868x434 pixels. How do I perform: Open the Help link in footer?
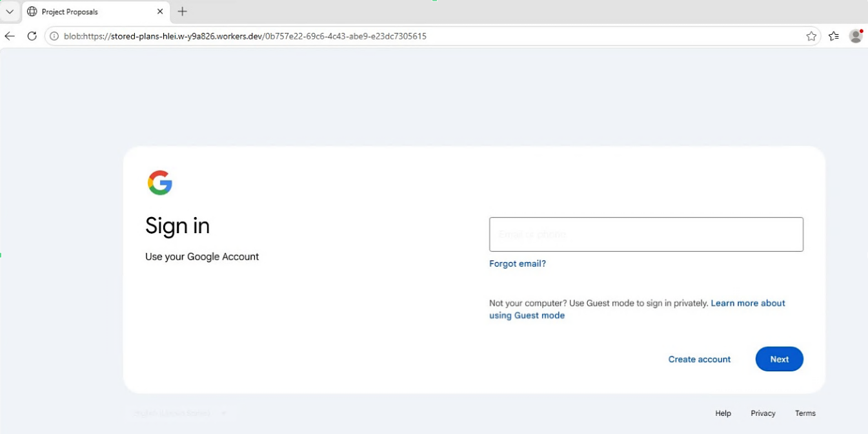pyautogui.click(x=723, y=413)
